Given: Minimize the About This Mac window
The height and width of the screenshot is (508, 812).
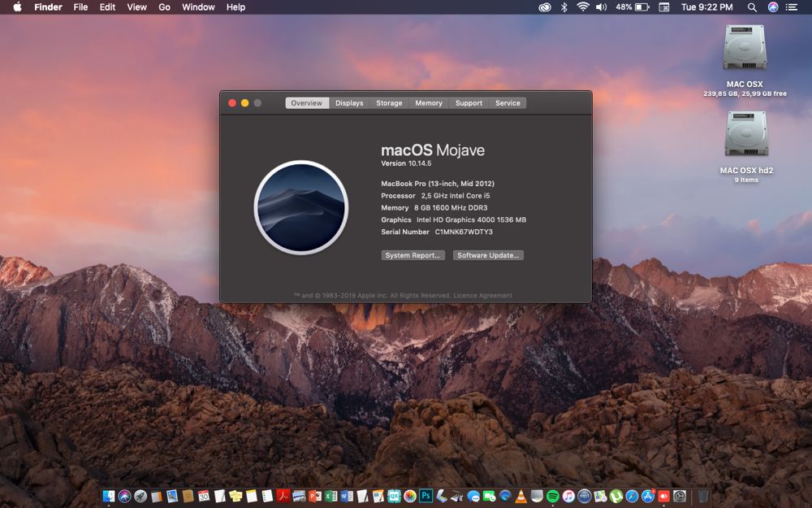Looking at the screenshot, I should (x=244, y=103).
